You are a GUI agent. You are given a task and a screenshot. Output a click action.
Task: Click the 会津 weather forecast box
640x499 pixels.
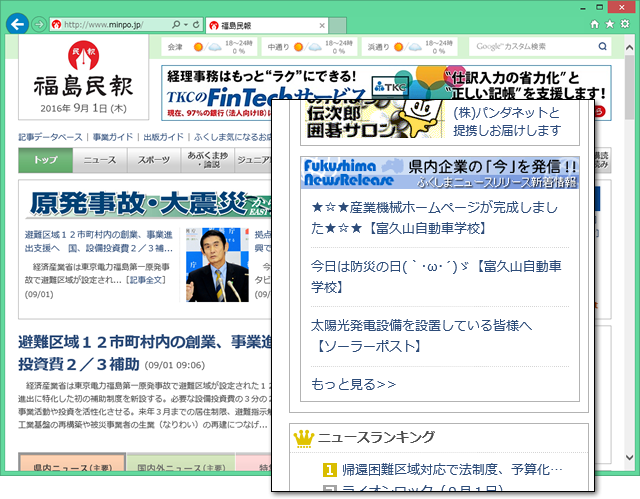(x=209, y=47)
